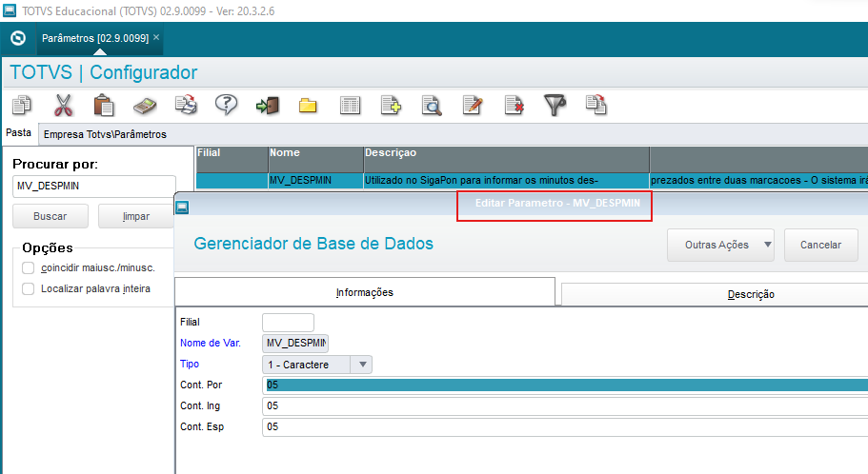Open the calculator tool icon
The width and height of the screenshot is (868, 474).
pyautogui.click(x=145, y=106)
